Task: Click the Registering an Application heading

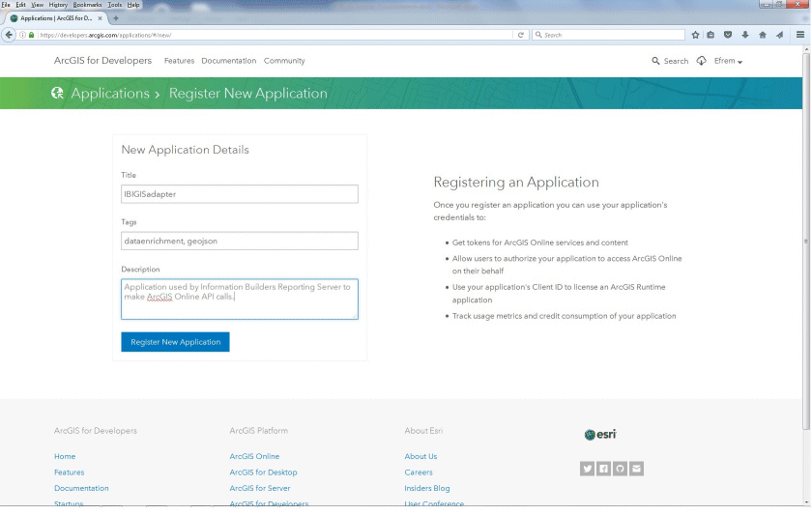Action: point(516,183)
